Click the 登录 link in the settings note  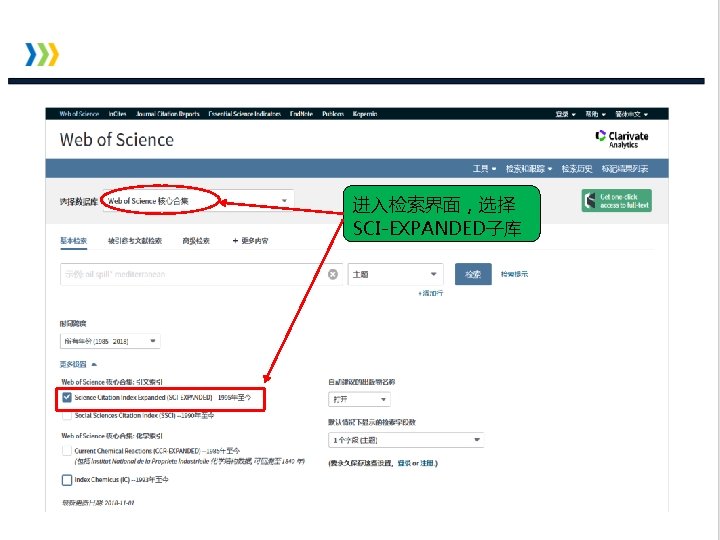404,463
